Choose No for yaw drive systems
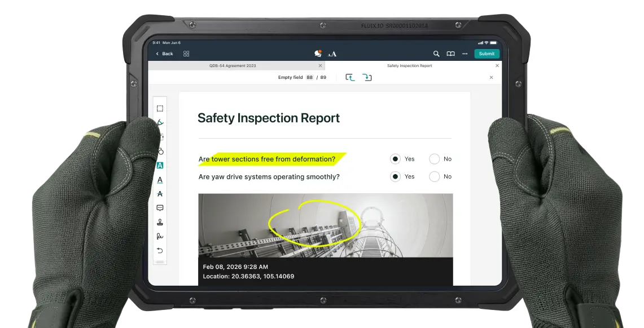Screen dimensions: 644x328 (x=434, y=176)
